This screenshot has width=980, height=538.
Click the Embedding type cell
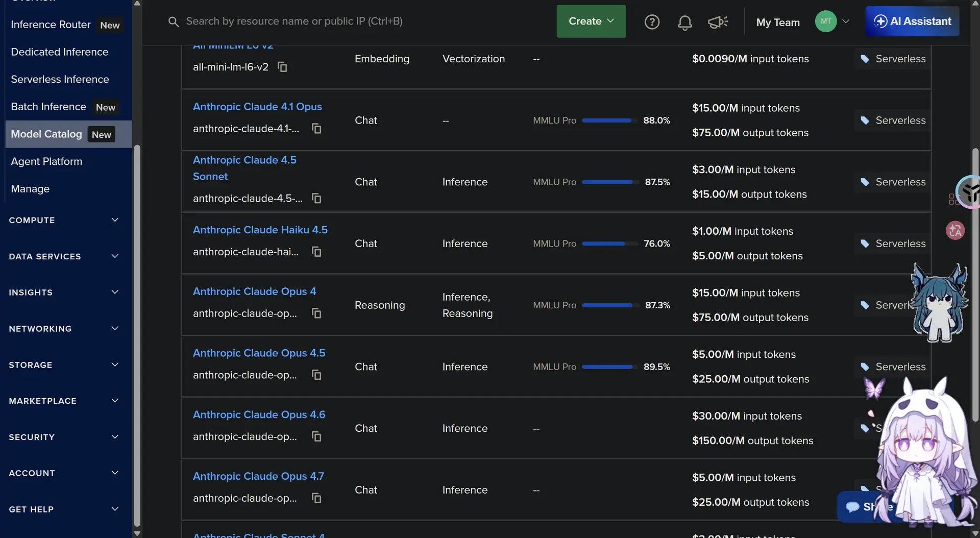[x=382, y=59]
